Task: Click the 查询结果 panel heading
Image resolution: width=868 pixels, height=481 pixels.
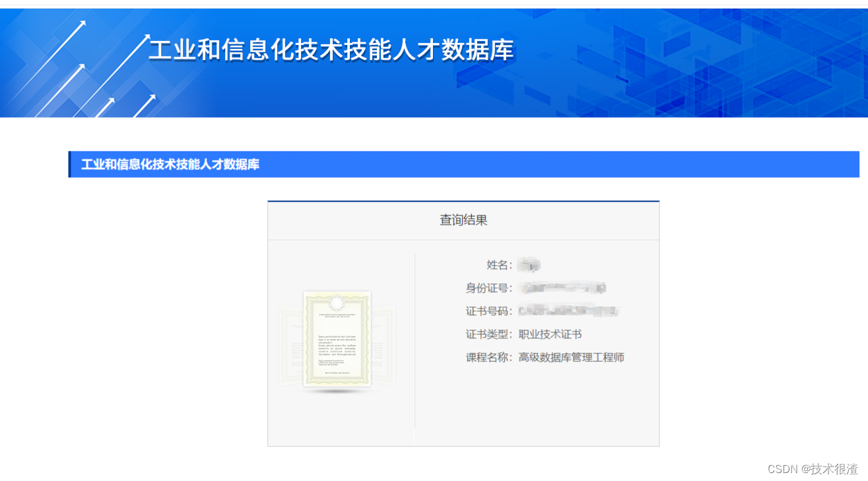Action: click(463, 220)
